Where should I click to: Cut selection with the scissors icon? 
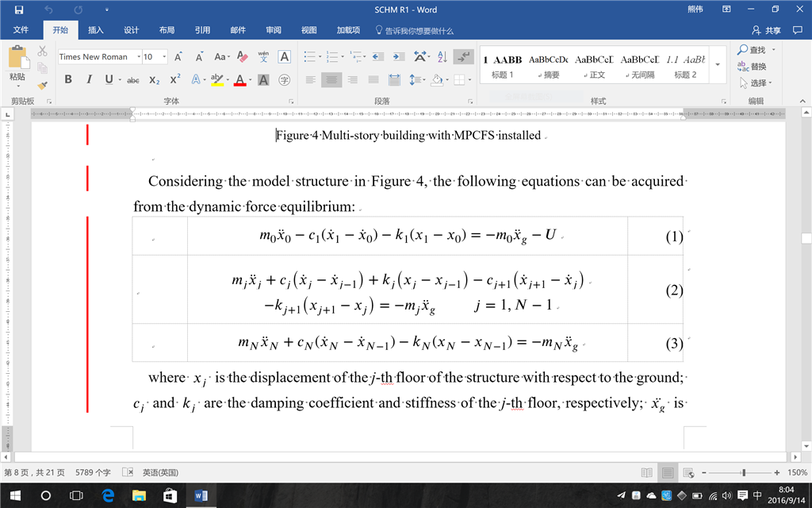pos(43,51)
